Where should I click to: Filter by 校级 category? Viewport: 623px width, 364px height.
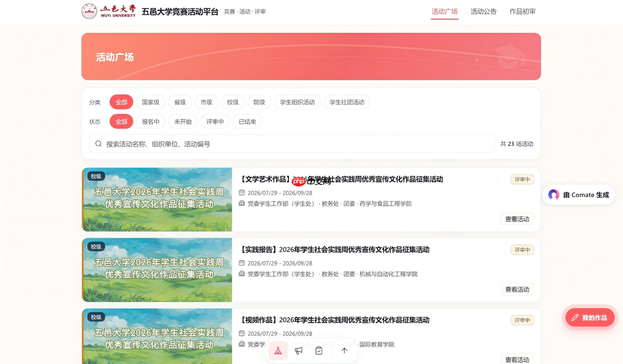[x=233, y=102]
